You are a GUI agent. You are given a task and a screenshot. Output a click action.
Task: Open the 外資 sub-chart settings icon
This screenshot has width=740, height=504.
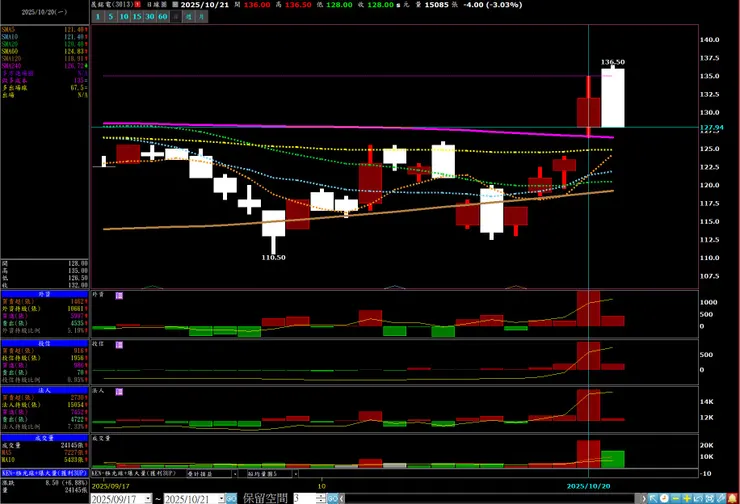119,295
